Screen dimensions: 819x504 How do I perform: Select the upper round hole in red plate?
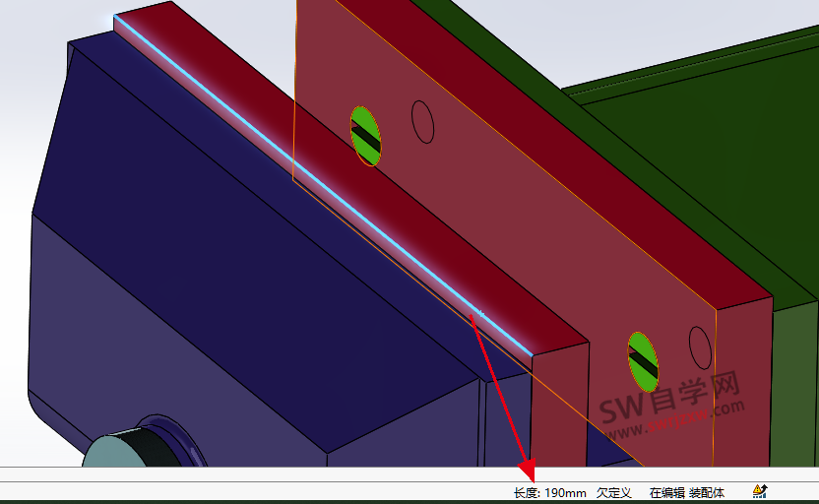422,122
